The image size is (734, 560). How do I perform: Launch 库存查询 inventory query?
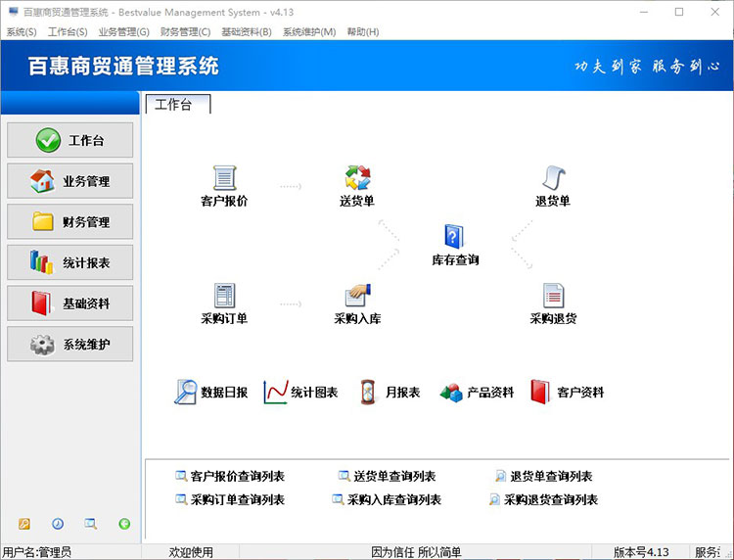tap(455, 238)
